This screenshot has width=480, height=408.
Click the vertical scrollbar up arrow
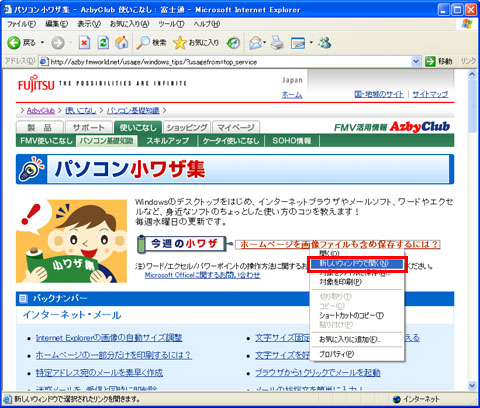[x=472, y=74]
